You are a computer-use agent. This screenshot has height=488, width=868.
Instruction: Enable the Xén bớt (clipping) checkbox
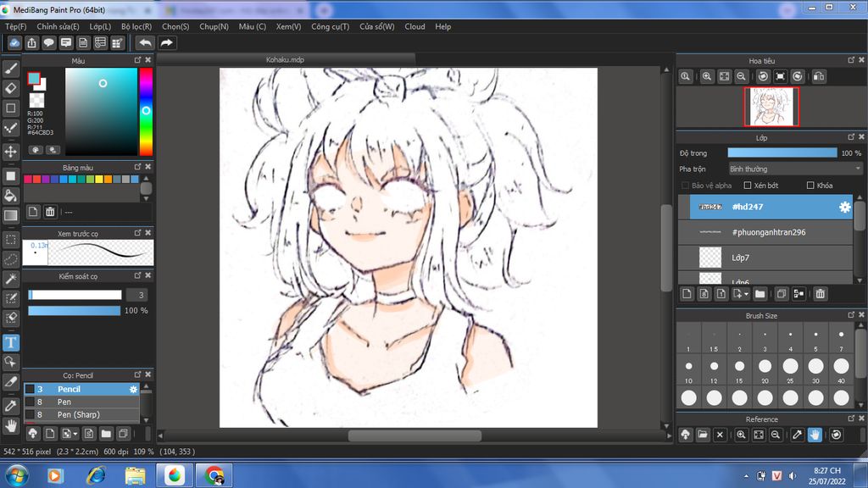[x=748, y=186]
